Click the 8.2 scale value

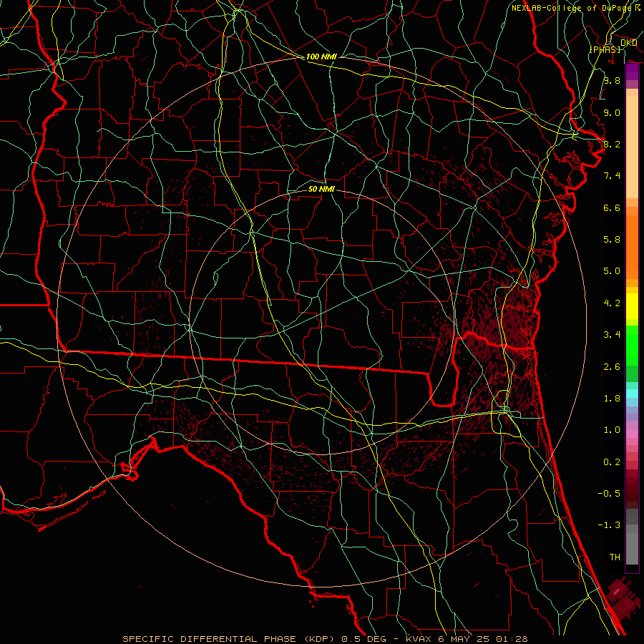[612, 144]
